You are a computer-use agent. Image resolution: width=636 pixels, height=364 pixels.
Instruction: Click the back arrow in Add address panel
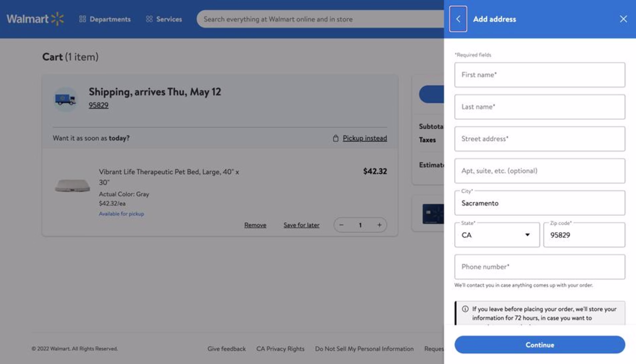[x=458, y=19]
